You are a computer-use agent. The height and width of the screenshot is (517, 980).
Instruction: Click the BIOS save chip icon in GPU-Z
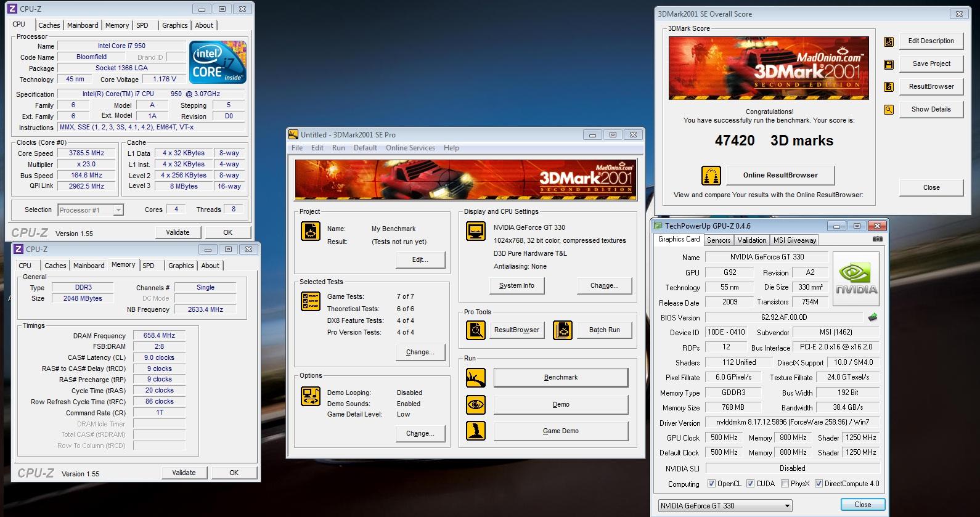[873, 317]
